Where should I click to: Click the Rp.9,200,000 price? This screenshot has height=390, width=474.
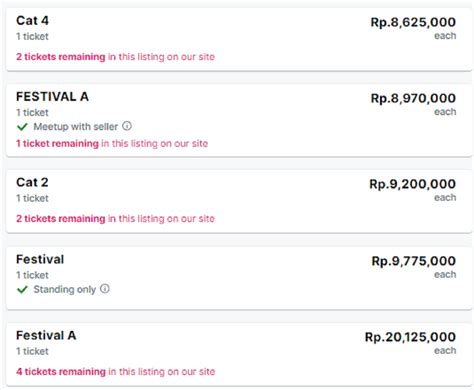click(413, 184)
